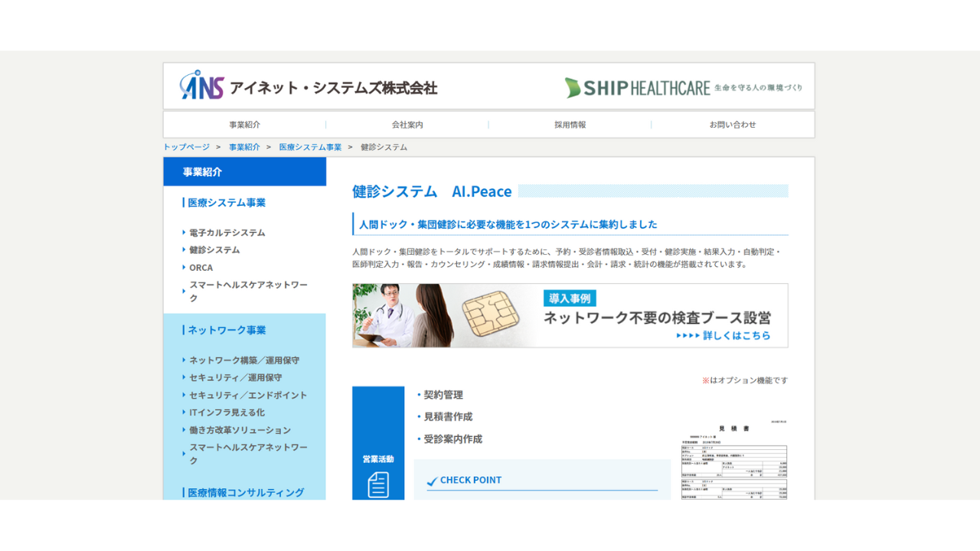
Task: Open 電子カルテシステム in the sidebar
Action: 227,233
